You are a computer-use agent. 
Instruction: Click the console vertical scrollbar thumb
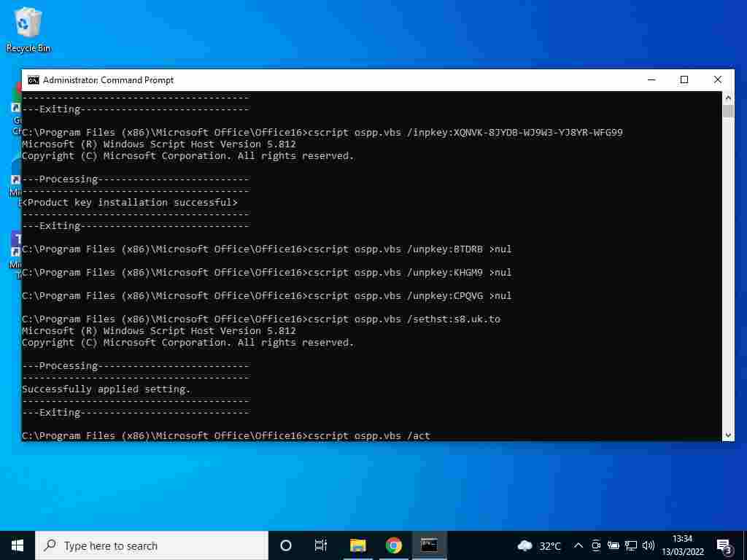point(728,111)
